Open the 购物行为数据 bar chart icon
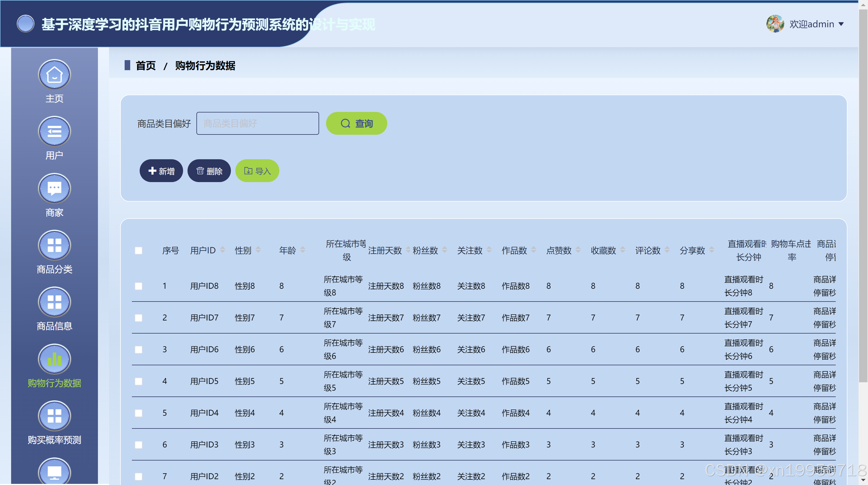Image resolution: width=868 pixels, height=485 pixels. (54, 359)
